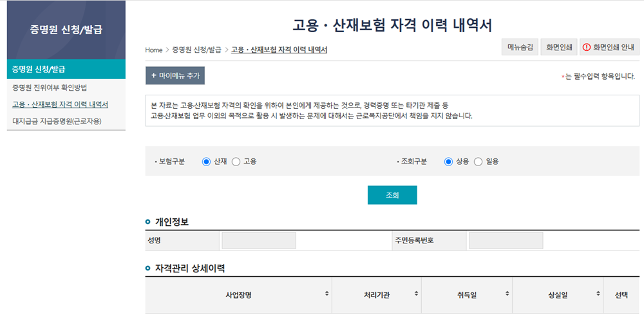
Task: Click the 주민등록번호 label cell
Action: click(429, 241)
